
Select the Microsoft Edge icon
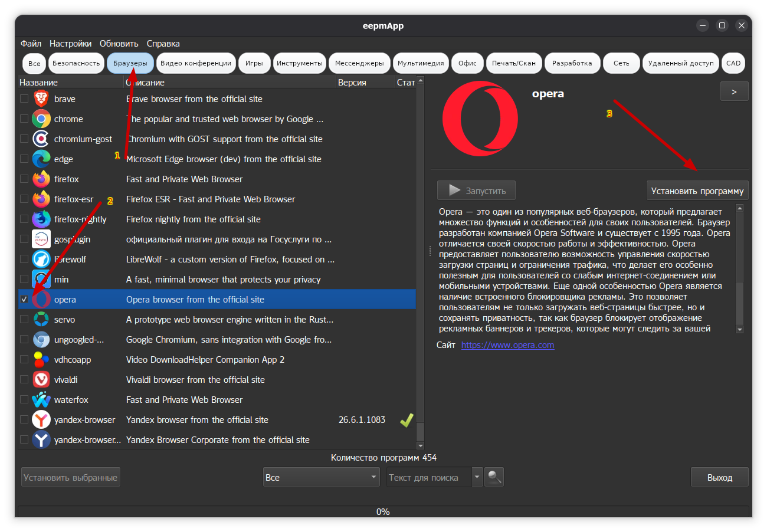click(x=41, y=159)
